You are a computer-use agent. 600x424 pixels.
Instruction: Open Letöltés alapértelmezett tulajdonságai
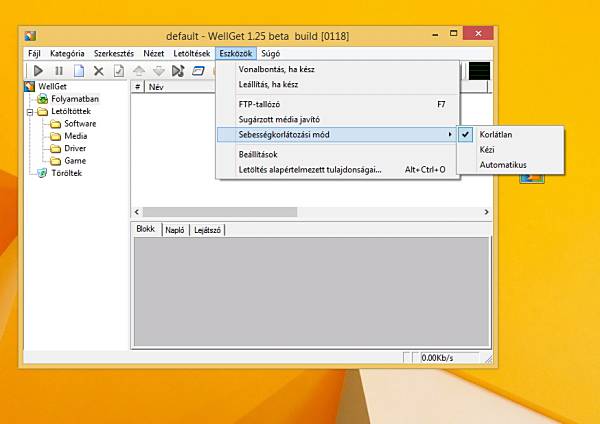point(338,170)
